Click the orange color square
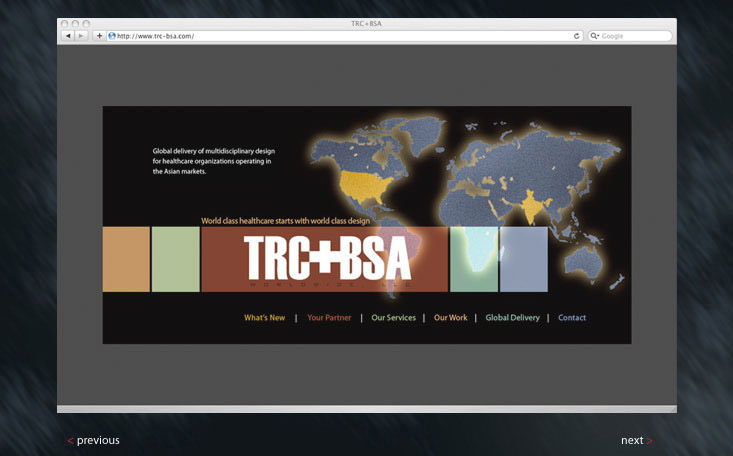This screenshot has width=733, height=456. point(126,259)
